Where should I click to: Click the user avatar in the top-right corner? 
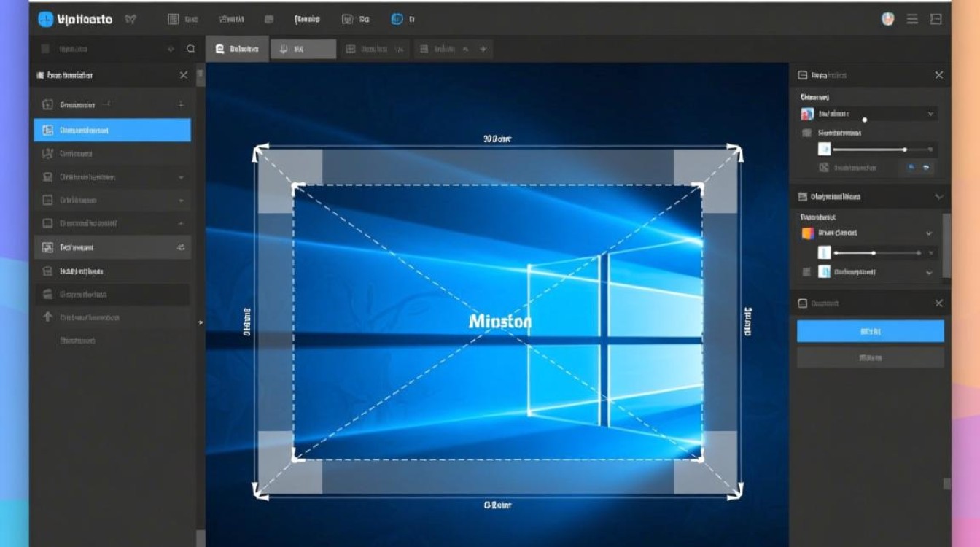(x=887, y=20)
